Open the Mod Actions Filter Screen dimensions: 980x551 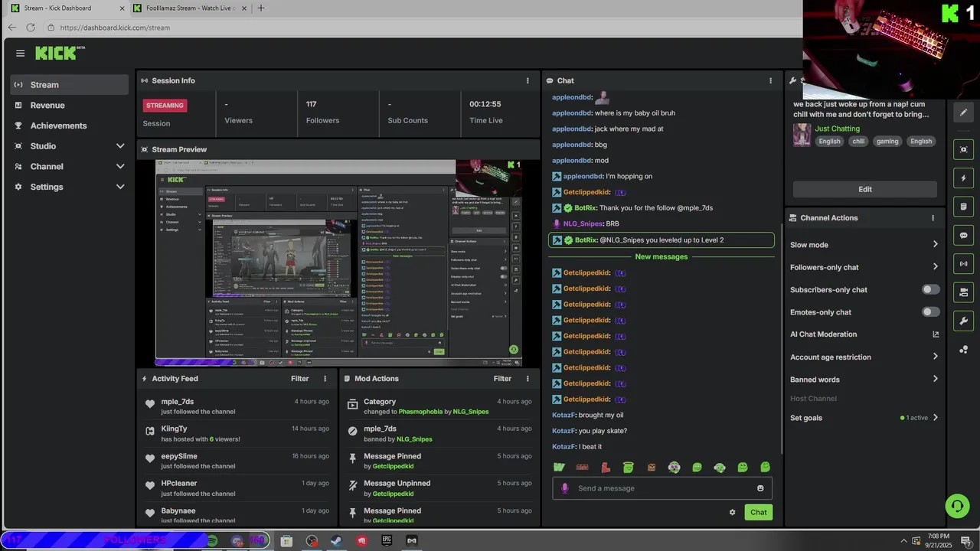point(502,379)
